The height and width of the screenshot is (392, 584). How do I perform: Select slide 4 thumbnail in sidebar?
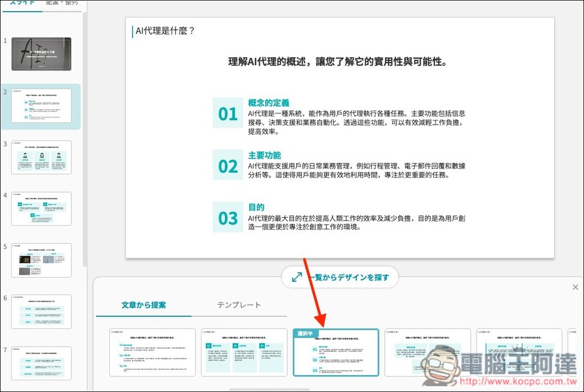(41, 209)
